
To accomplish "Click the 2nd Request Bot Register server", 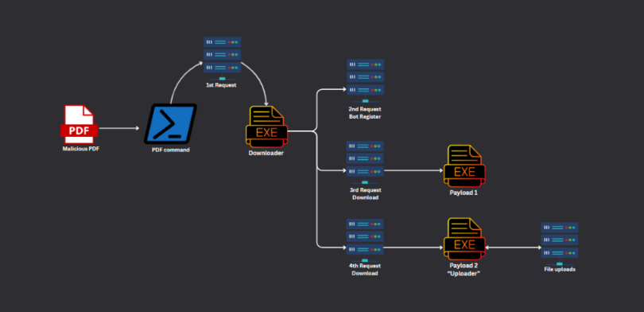I will [365, 81].
